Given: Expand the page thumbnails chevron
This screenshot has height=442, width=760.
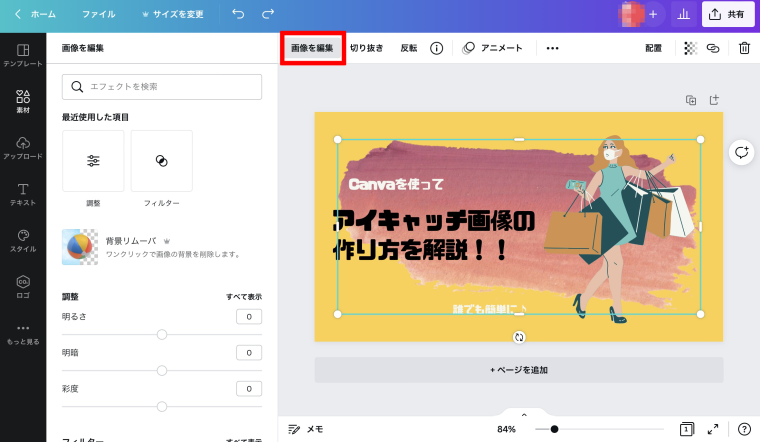Looking at the screenshot, I should (x=524, y=415).
